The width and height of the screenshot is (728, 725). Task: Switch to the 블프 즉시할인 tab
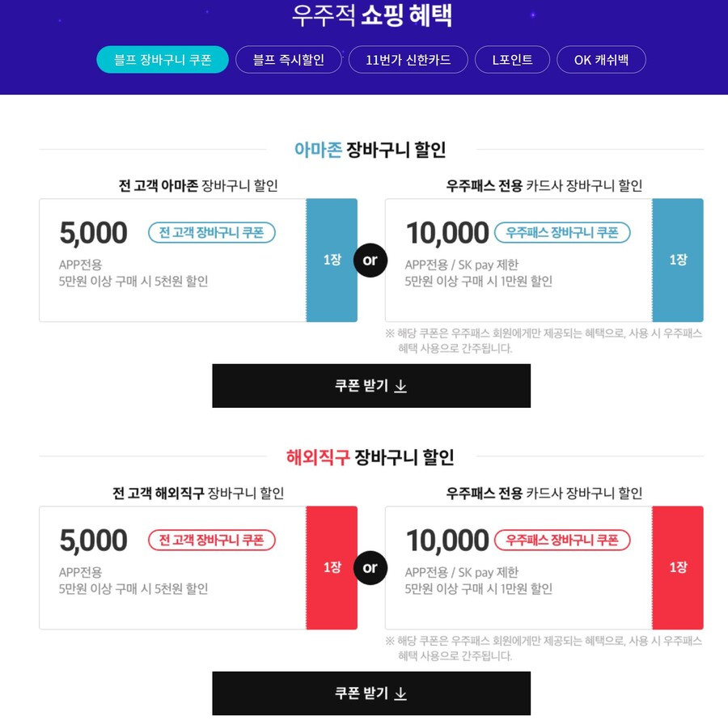click(288, 59)
